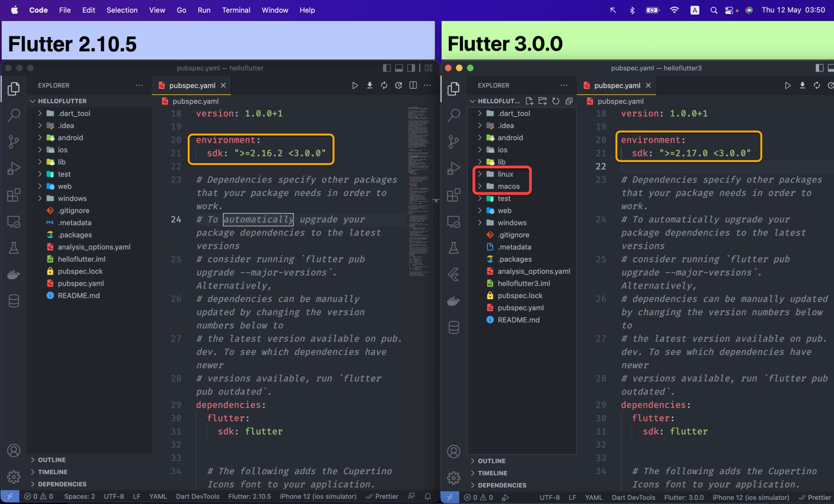The image size is (834, 504).
Task: Open Search view in left window activity bar
Action: click(x=14, y=115)
